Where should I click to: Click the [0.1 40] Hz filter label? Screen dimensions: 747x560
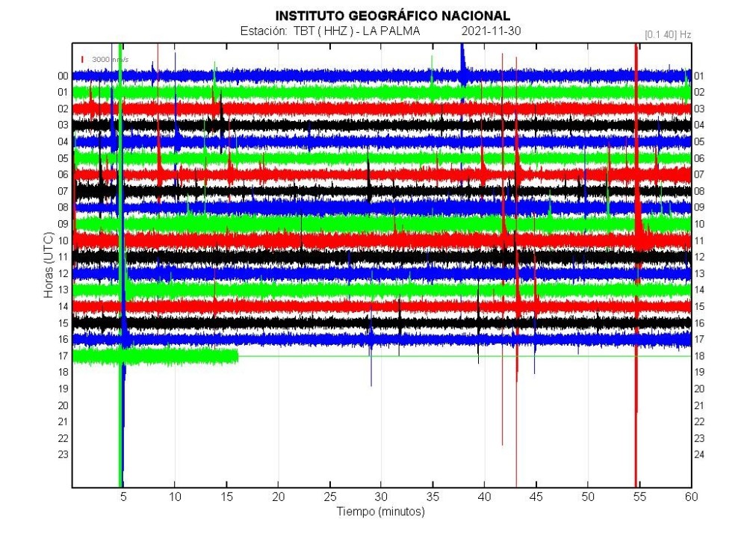[667, 34]
